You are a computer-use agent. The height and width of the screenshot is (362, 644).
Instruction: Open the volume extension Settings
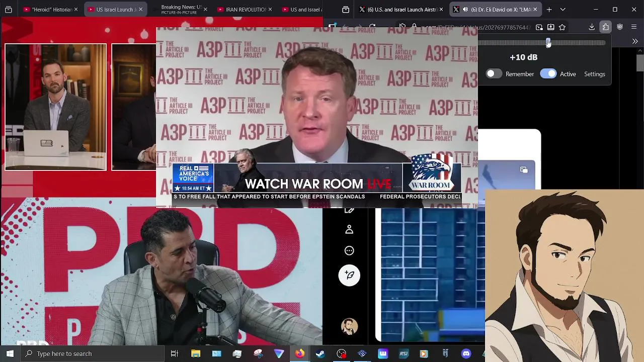(595, 74)
